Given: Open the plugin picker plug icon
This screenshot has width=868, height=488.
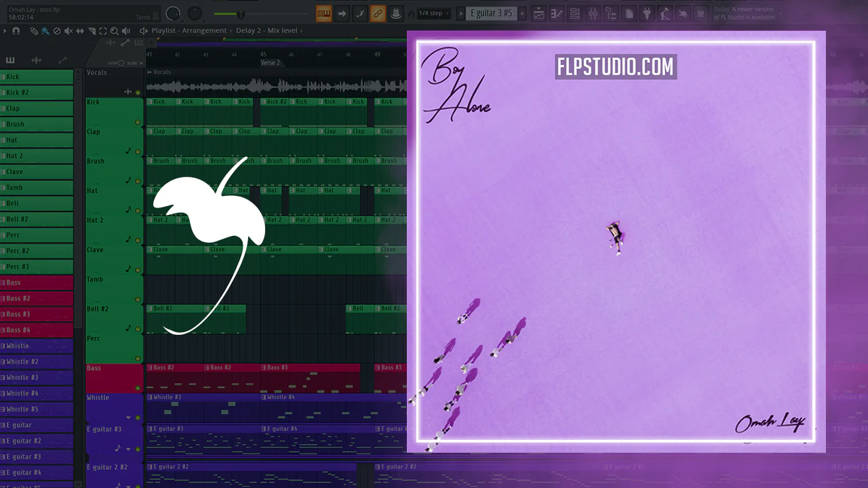Looking at the screenshot, I should pyautogui.click(x=647, y=13).
